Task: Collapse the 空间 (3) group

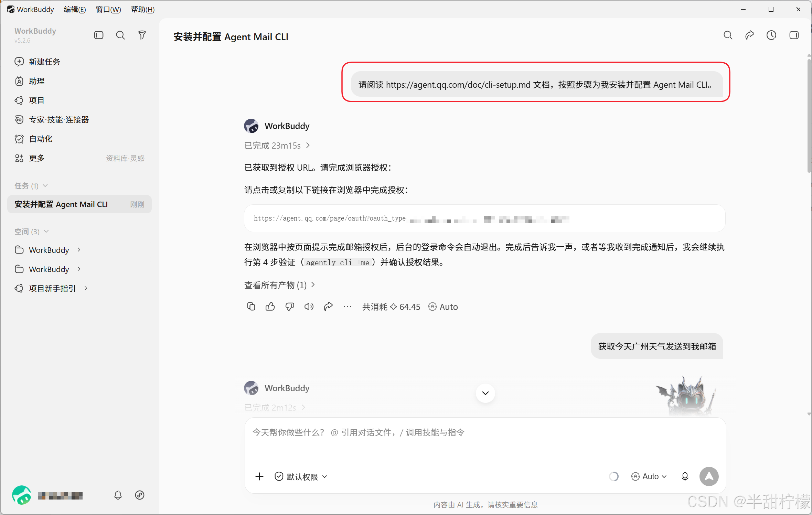Action: point(32,232)
